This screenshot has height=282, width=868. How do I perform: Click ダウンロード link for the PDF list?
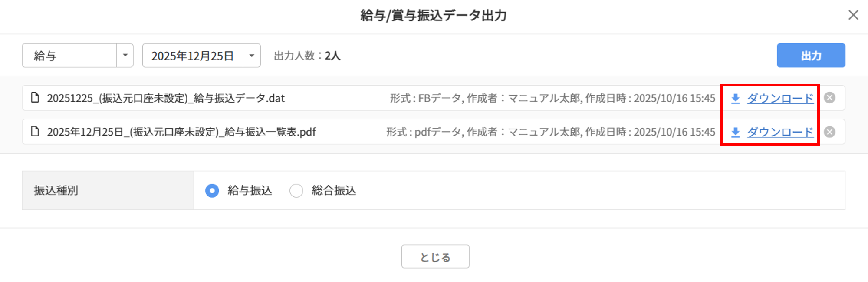click(780, 132)
